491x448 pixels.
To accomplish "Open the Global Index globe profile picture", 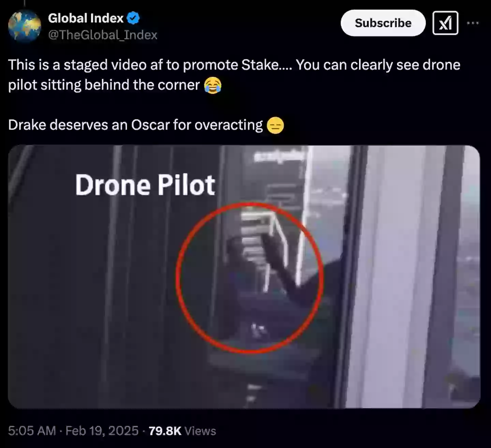I will 25,26.
